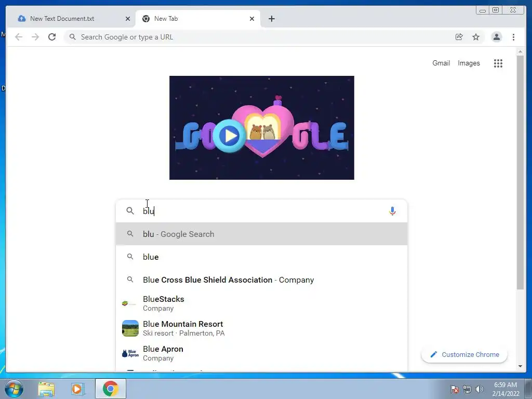Open the taskbar clock and date
This screenshot has height=399, width=532.
pyautogui.click(x=506, y=389)
